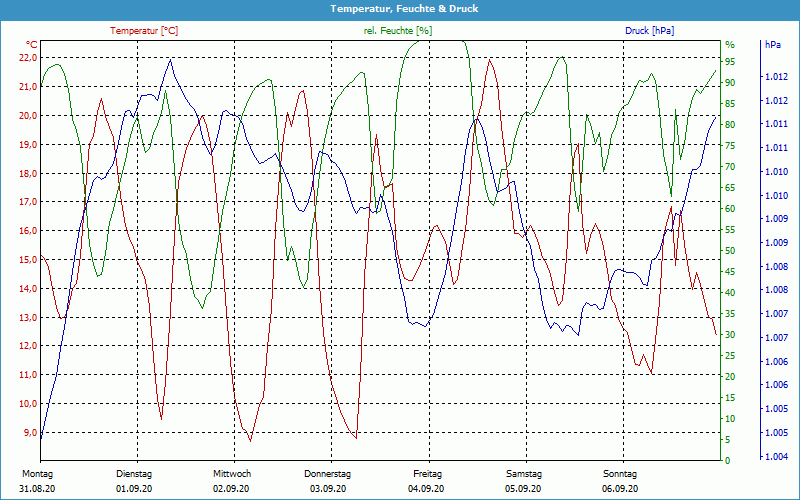This screenshot has width=800, height=500.
Task: Click the date label '03.09.20'
Action: pyautogui.click(x=328, y=489)
